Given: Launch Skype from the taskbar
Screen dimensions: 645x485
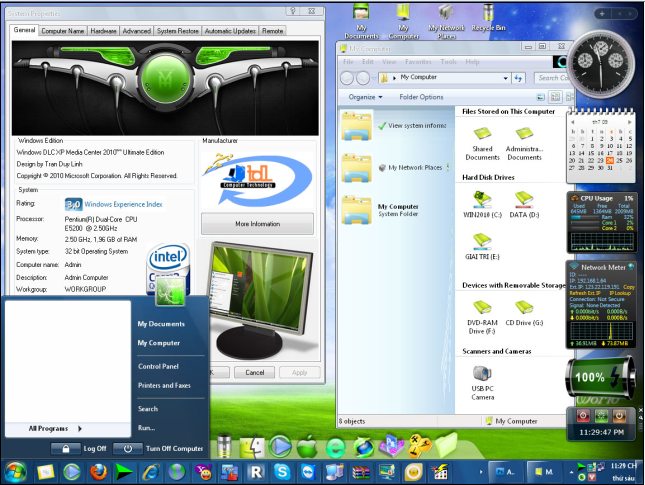Looking at the screenshot, I should [x=282, y=472].
